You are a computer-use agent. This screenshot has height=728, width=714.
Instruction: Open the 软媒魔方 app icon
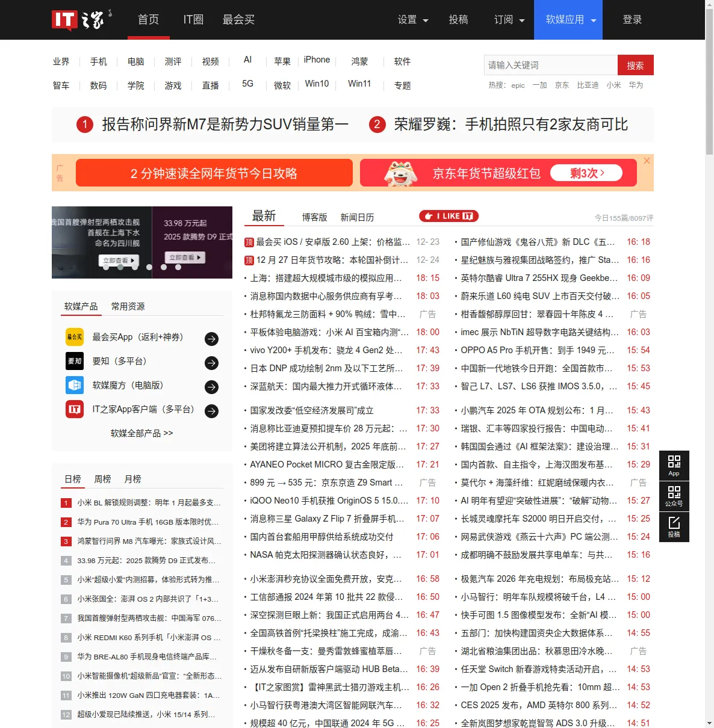pyautogui.click(x=75, y=385)
